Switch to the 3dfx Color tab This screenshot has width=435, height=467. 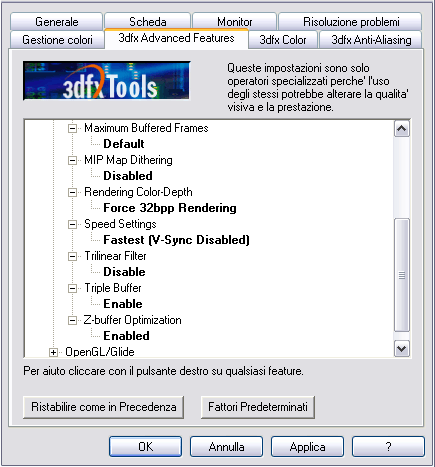click(283, 40)
